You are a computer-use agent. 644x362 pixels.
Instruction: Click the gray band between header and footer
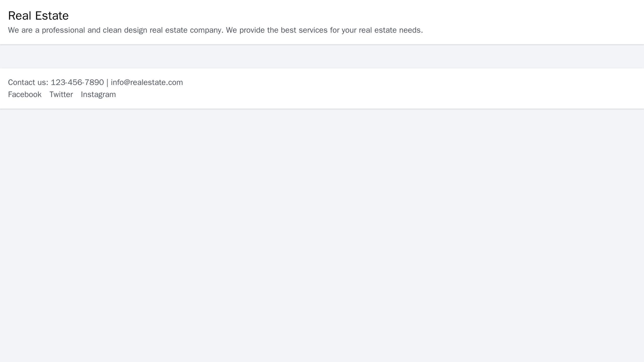(x=322, y=57)
